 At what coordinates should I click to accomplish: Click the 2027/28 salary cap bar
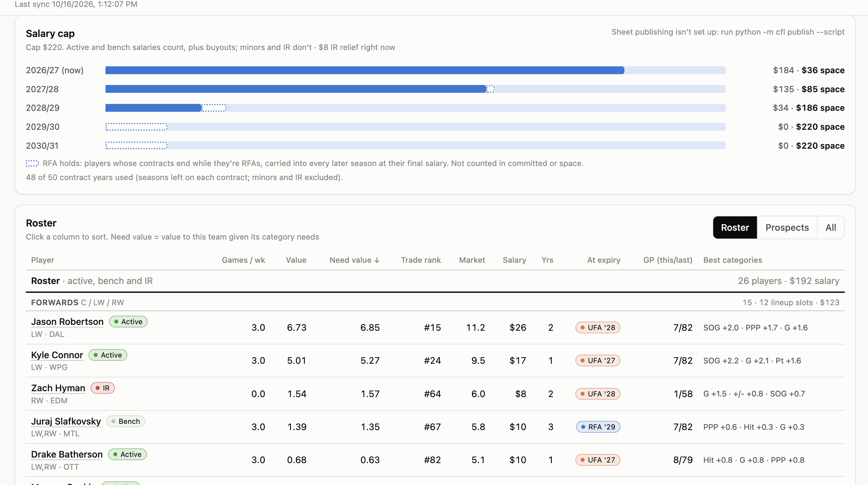415,89
